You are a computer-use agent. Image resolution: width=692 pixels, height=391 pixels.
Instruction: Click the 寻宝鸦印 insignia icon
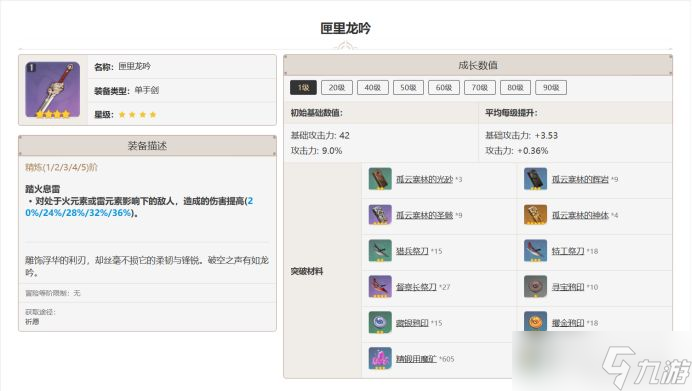(535, 287)
